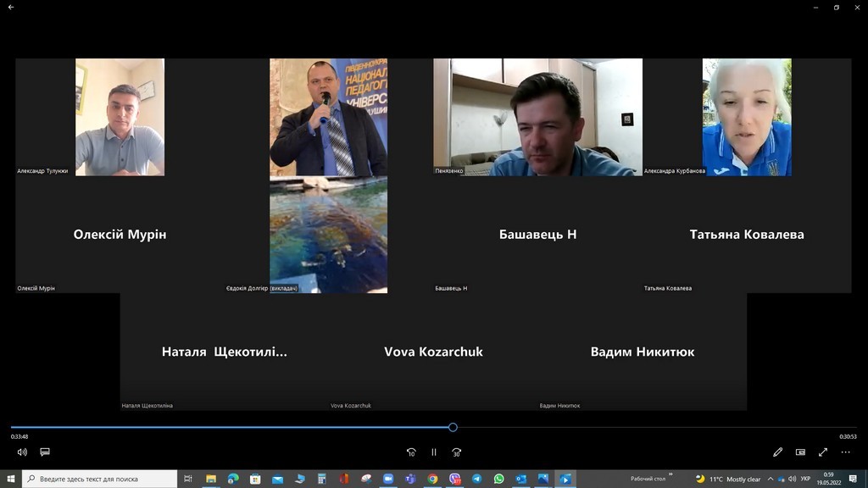Click the speaker-with-microphone video thumbnail
Viewport: 868px width, 488px height.
tap(328, 117)
